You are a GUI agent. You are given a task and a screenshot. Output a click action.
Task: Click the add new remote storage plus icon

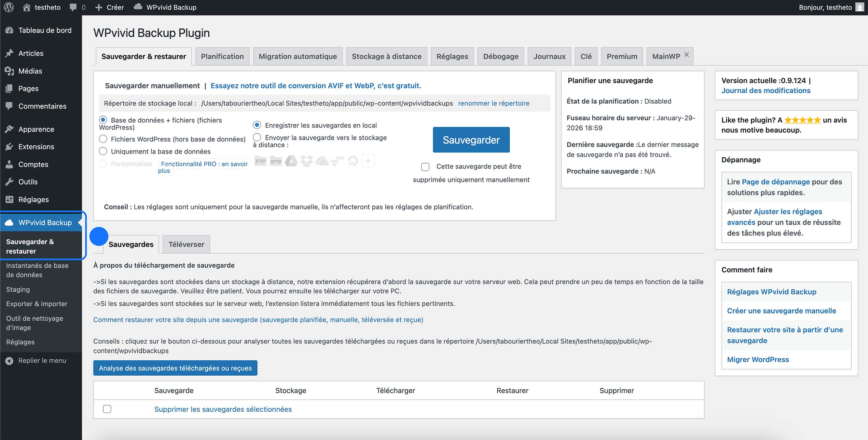tap(368, 161)
